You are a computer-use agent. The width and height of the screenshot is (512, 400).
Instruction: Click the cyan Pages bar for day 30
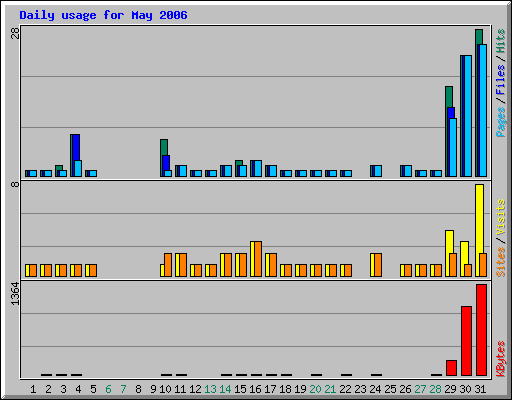point(468,116)
